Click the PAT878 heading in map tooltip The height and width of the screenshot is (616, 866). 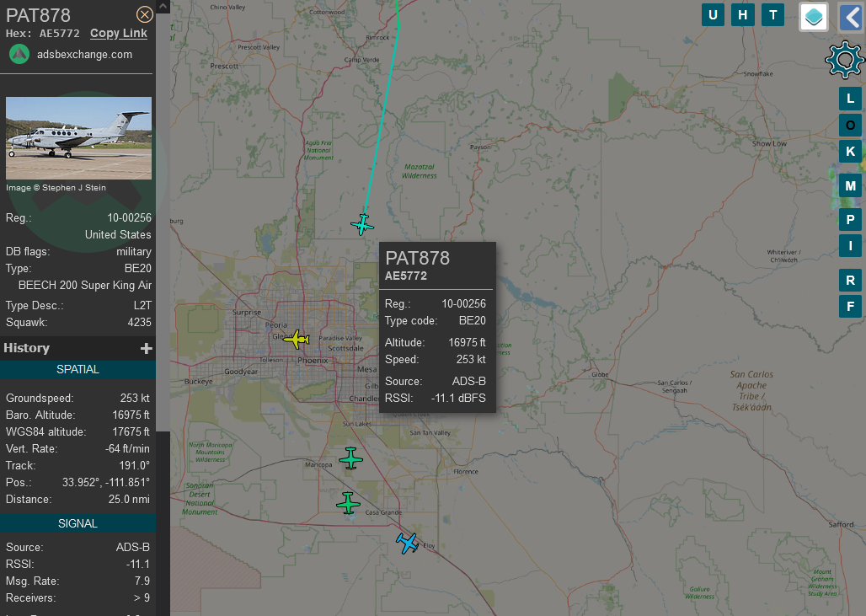coord(418,258)
